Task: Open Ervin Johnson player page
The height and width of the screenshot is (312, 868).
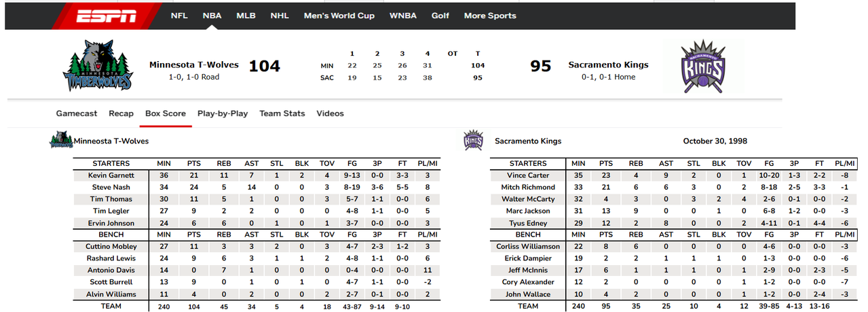Action: click(112, 223)
